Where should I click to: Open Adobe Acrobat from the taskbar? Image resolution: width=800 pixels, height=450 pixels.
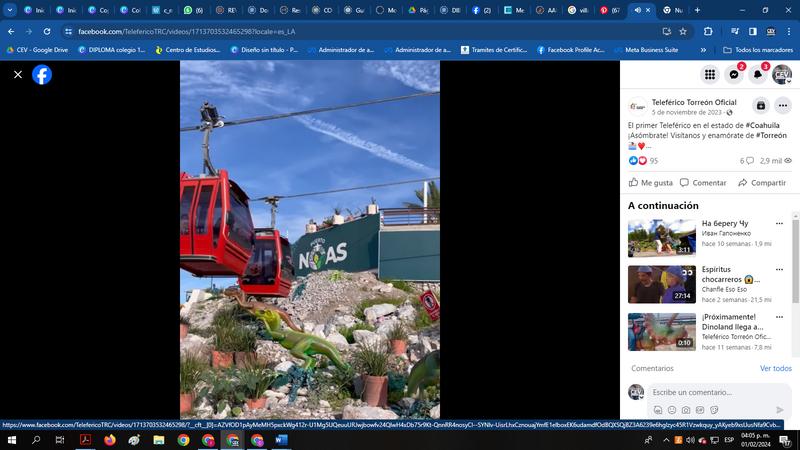click(x=85, y=440)
